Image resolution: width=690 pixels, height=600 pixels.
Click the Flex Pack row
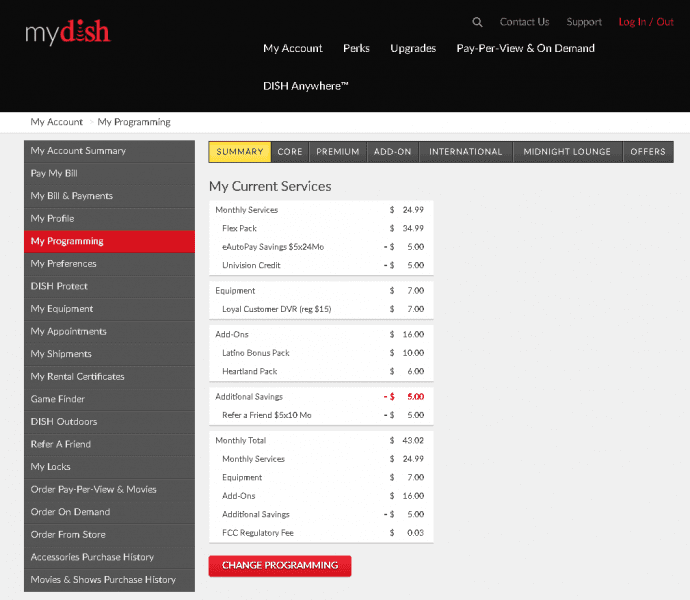[x=321, y=228]
